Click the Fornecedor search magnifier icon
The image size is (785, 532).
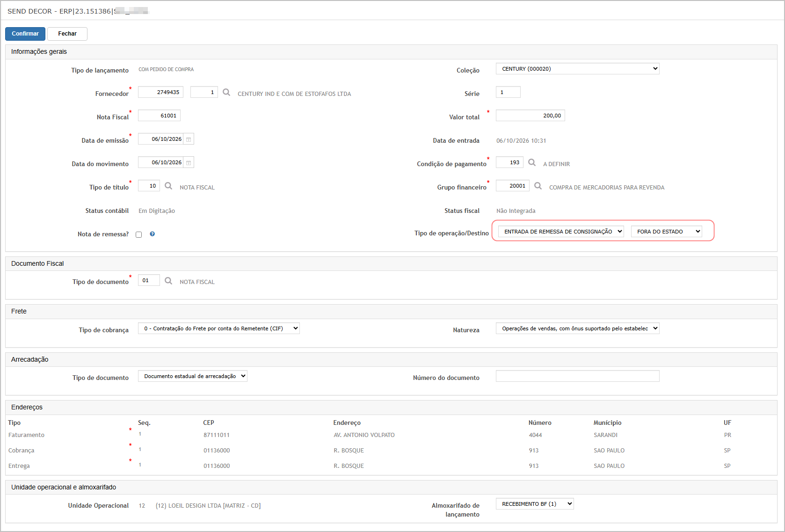(x=226, y=92)
